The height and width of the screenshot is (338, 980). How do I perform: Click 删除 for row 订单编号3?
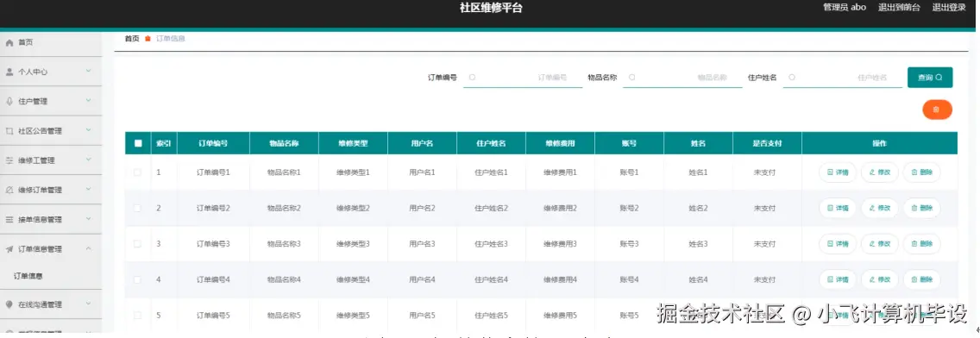(921, 244)
